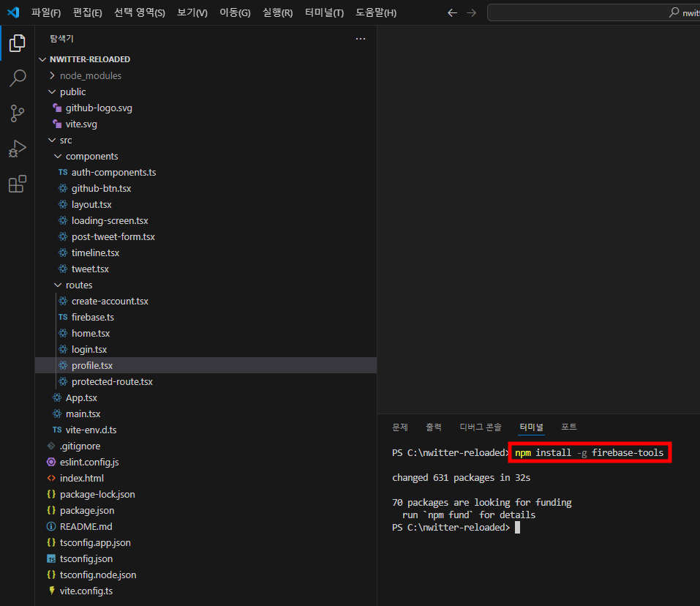
Task: Click the command center search box
Action: [x=593, y=12]
